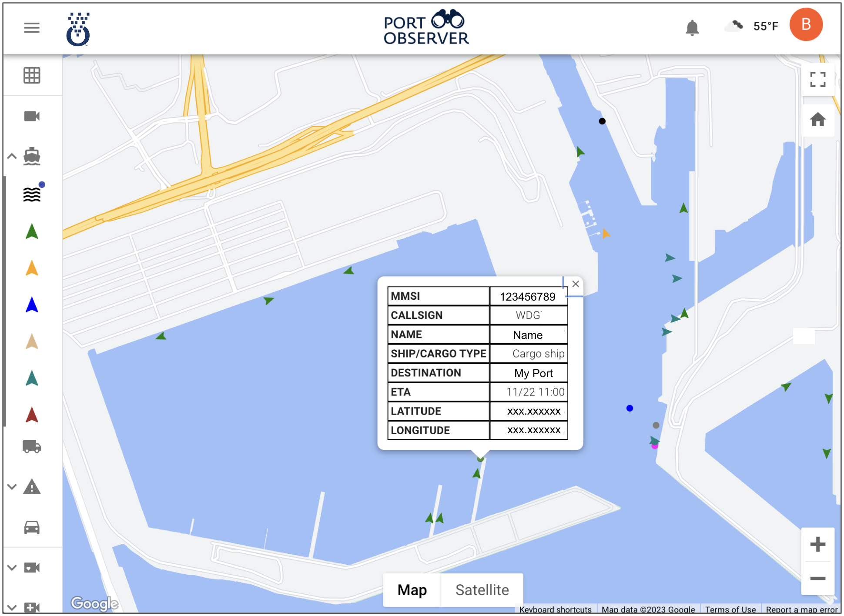Viewport: 844px width, 616px height.
Task: Click the NAME value cell 'Name'
Action: 528,335
